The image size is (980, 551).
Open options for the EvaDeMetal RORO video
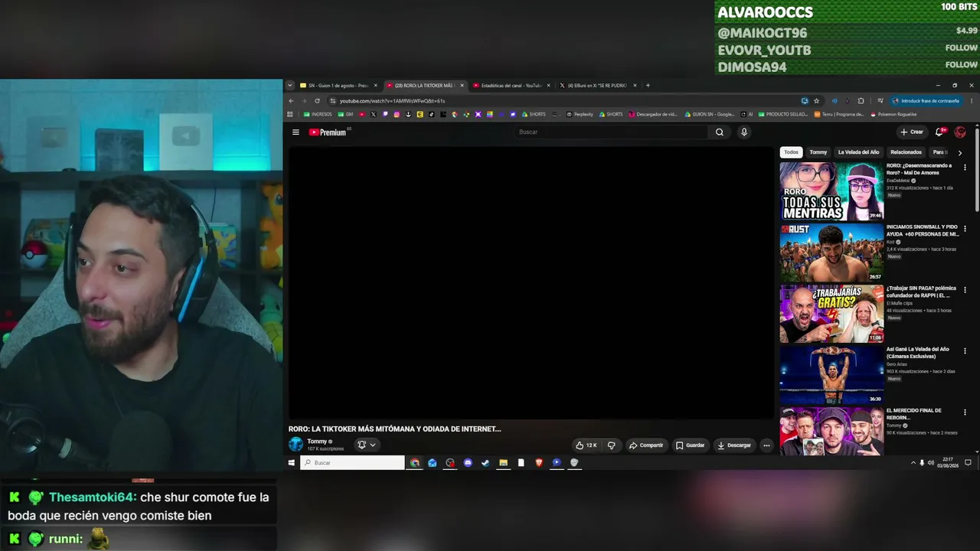(x=965, y=168)
